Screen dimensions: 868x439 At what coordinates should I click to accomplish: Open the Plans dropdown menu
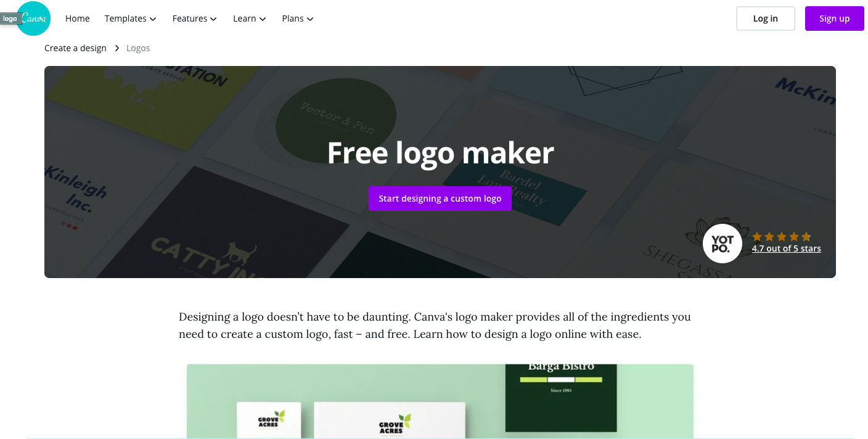[297, 18]
